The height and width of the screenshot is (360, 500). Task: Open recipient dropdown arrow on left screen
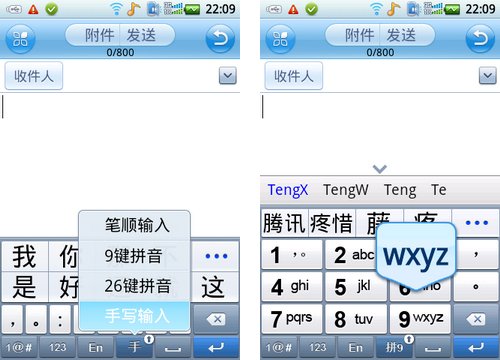[x=228, y=76]
